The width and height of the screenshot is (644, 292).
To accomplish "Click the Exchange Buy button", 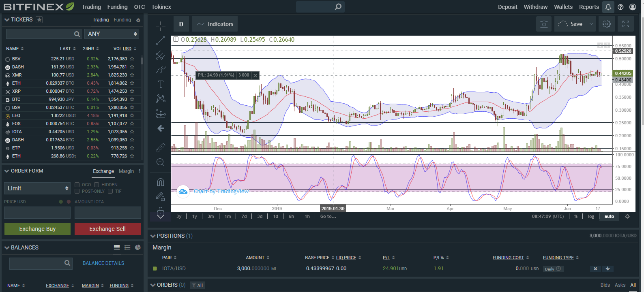I will coord(37,229).
